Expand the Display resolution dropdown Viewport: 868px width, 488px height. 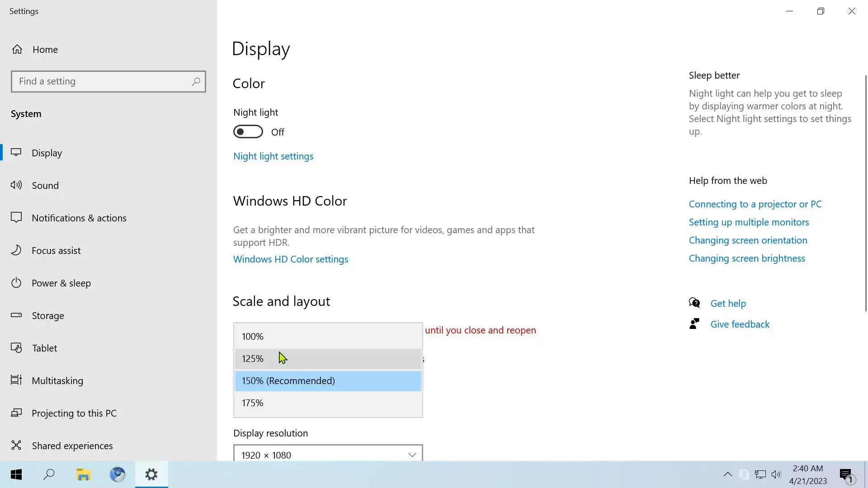[328, 455]
